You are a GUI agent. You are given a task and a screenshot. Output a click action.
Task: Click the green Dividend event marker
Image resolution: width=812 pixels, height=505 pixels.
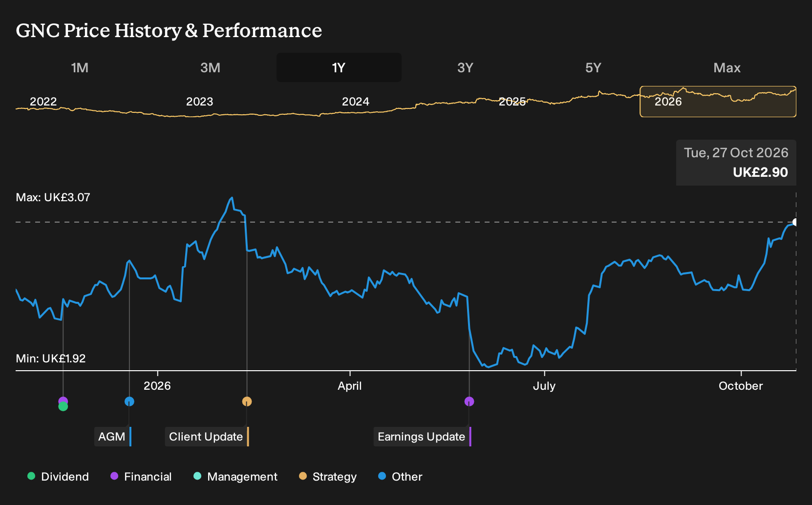click(63, 407)
